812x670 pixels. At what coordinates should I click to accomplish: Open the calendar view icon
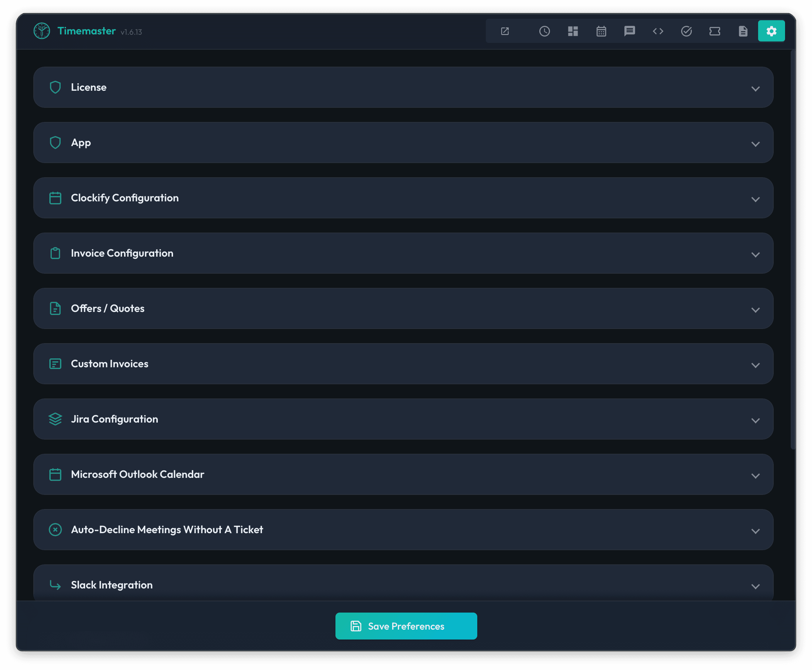601,31
